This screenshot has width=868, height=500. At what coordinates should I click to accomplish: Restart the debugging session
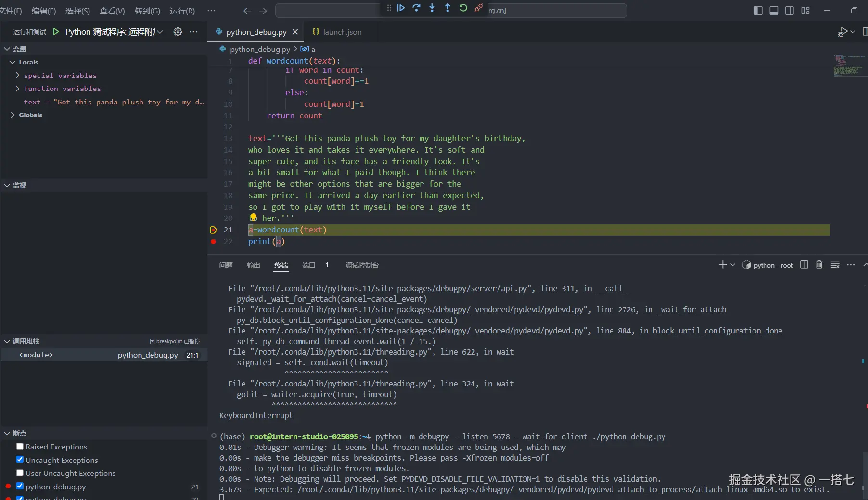click(x=463, y=8)
